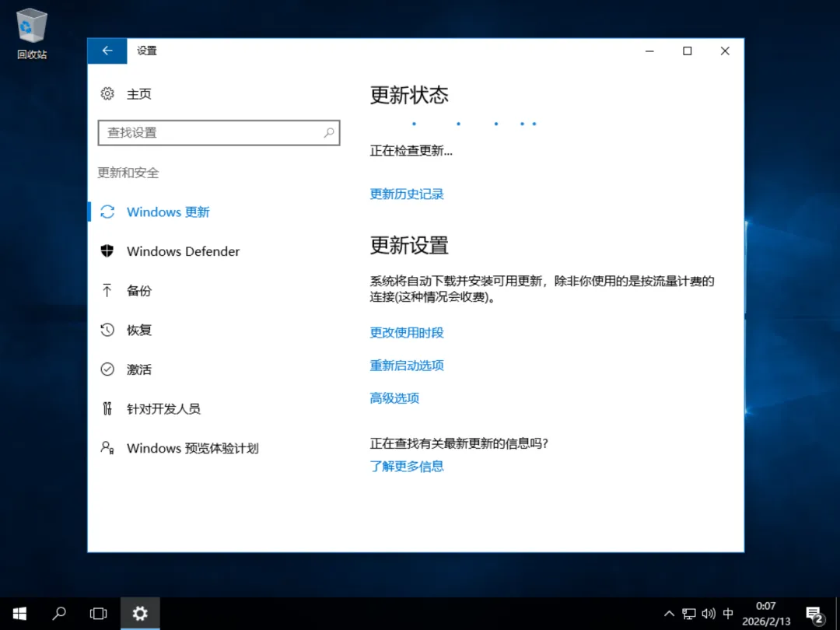This screenshot has height=630, width=840.
Task: Click the refresh icon for Windows 更新
Action: [107, 212]
